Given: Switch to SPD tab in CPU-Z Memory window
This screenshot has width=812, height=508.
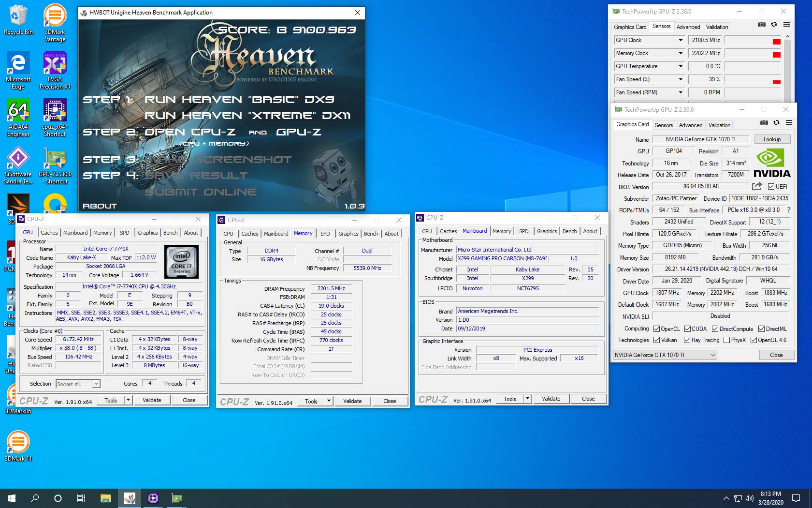Looking at the screenshot, I should coord(325,234).
